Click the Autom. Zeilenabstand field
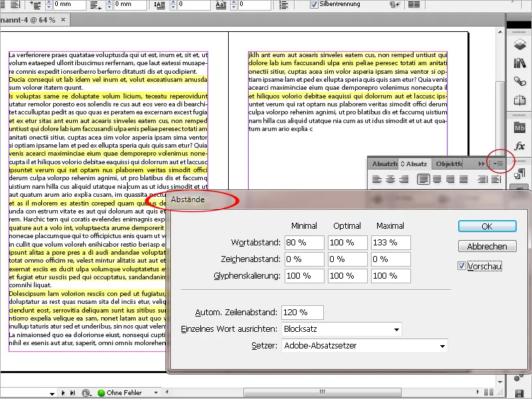532x399 pixels. [303, 313]
